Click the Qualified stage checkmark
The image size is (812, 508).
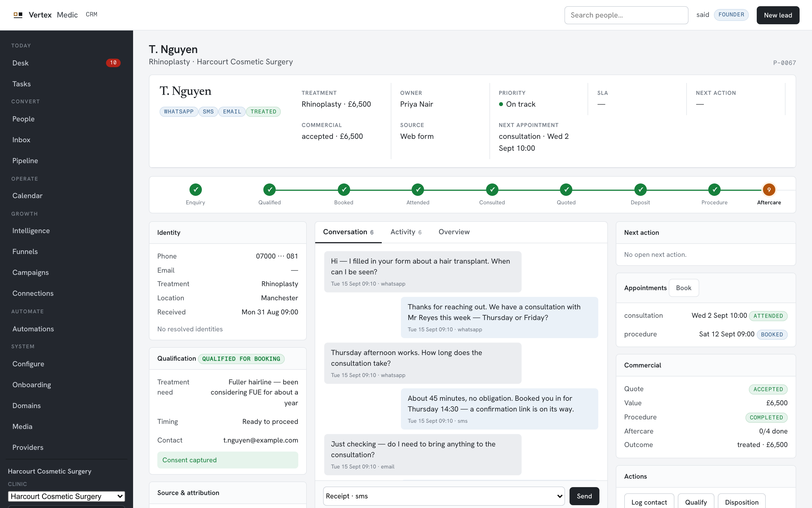tap(270, 189)
